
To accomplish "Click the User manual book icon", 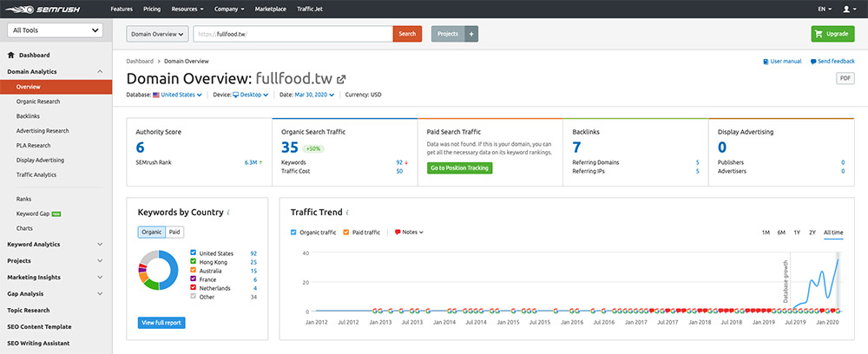I will pos(765,62).
